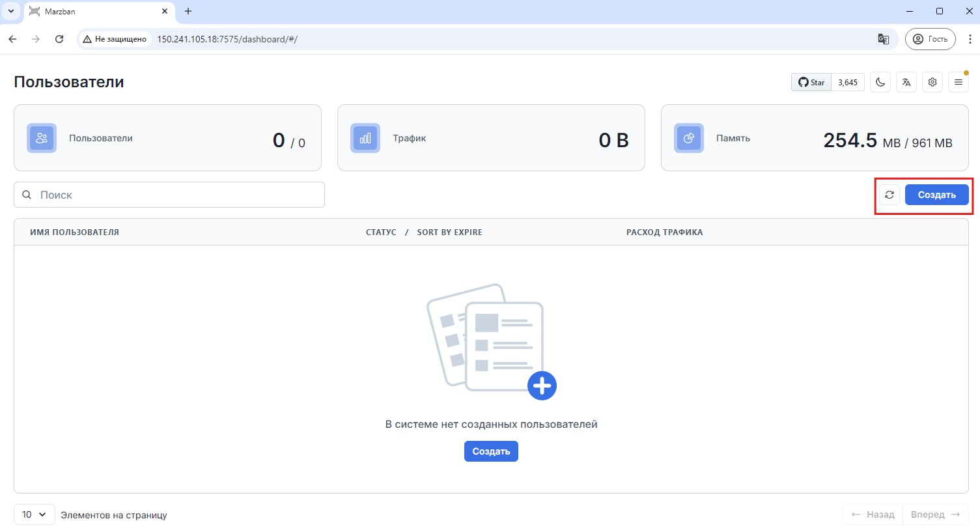Image resolution: width=980 pixels, height=532 pixels.
Task: Click the GitHub Star button
Action: (811, 82)
